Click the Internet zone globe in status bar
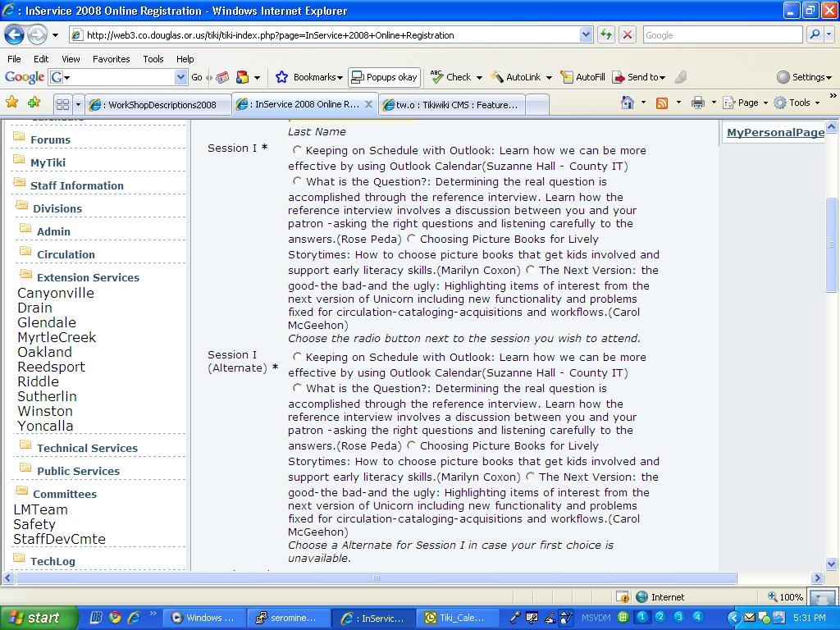Image resolution: width=840 pixels, height=630 pixels. 641,597
